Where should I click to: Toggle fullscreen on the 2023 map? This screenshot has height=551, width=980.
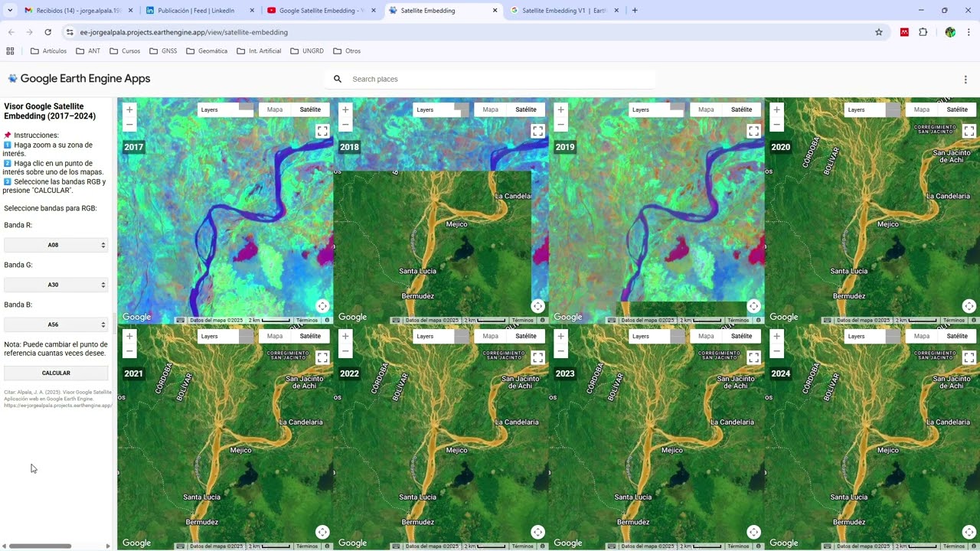[754, 357]
